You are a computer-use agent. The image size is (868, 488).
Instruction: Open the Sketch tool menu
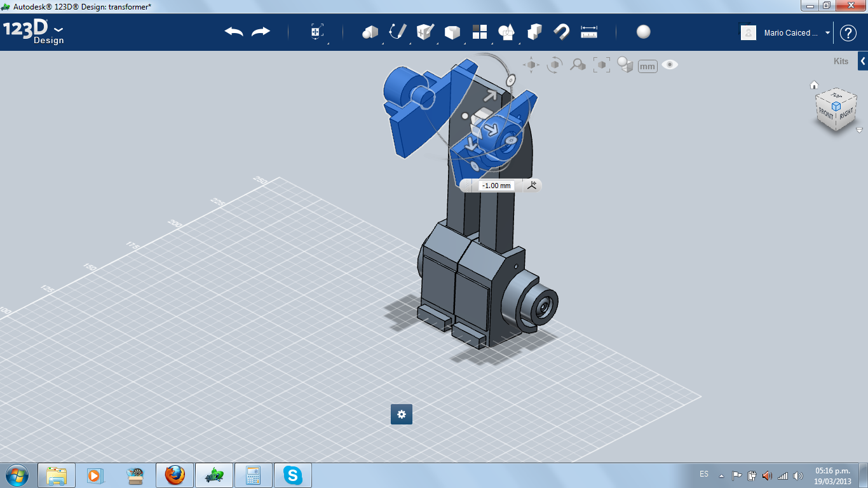point(397,32)
